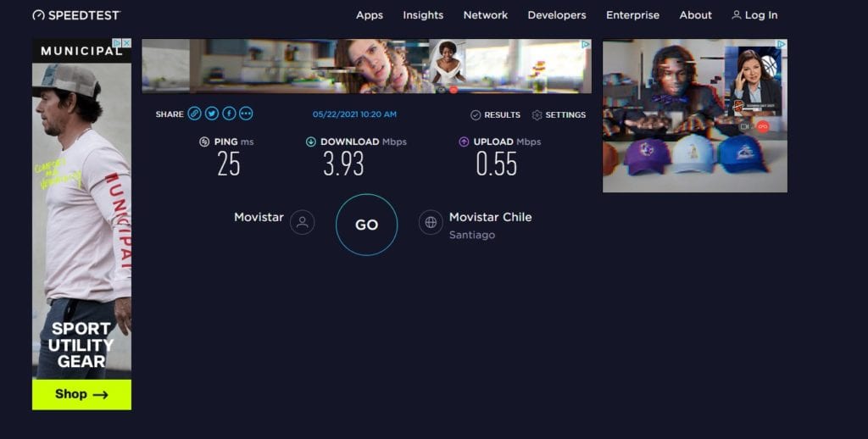The width and height of the screenshot is (868, 439).
Task: Click the Shop button in Municipal ad
Action: coord(81,394)
